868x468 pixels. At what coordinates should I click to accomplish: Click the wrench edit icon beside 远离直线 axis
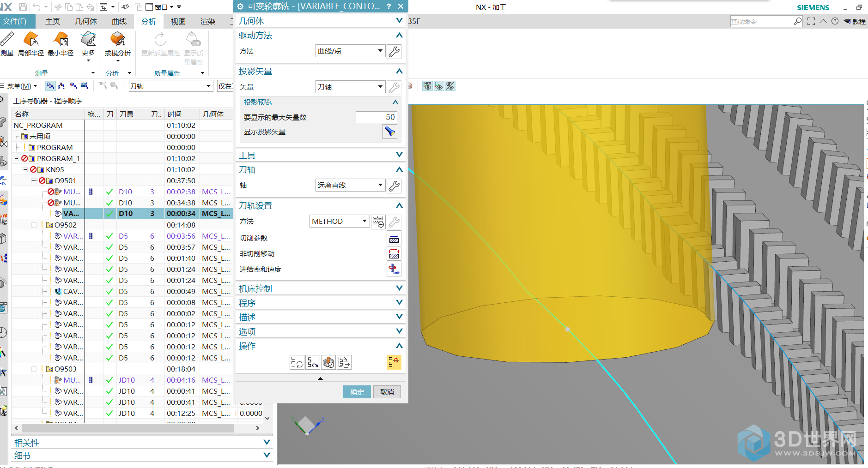click(394, 186)
